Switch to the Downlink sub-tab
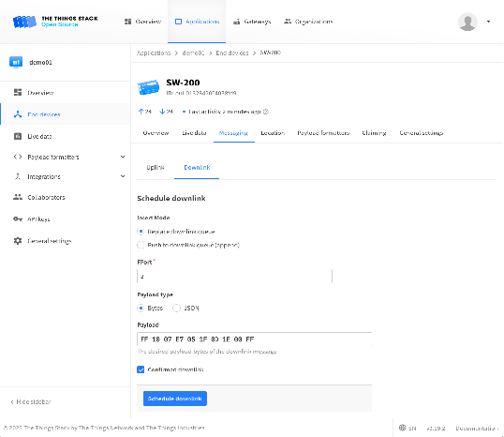The height and width of the screenshot is (437, 504). click(197, 167)
